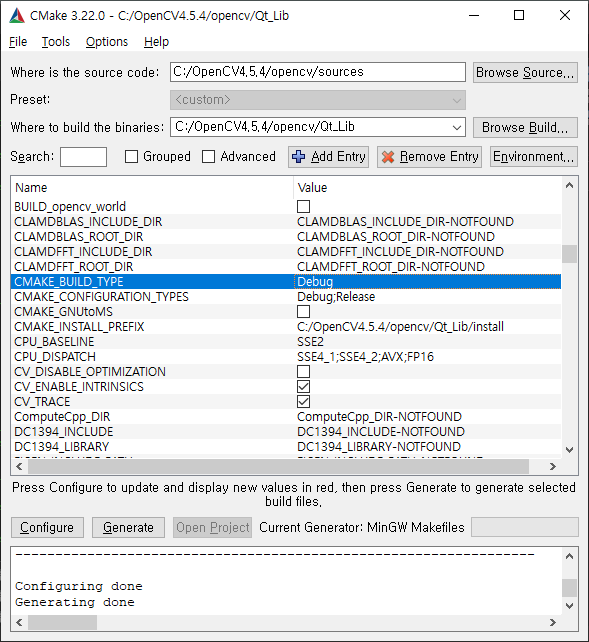The height and width of the screenshot is (642, 589).
Task: Click the Configuring done log line
Action: coord(79,586)
